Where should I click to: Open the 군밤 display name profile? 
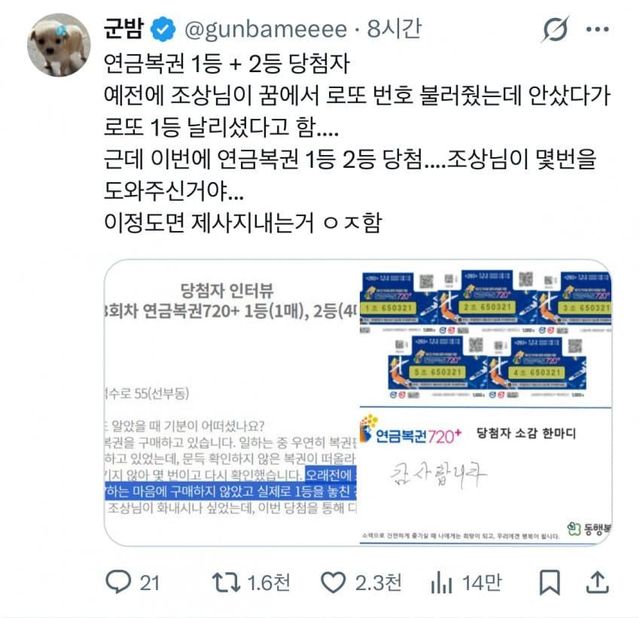point(124,29)
